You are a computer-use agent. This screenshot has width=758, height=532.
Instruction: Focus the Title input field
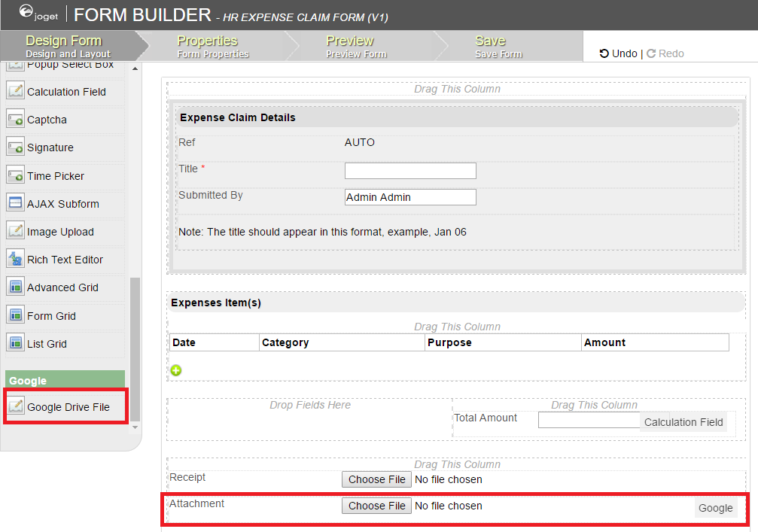(x=410, y=171)
